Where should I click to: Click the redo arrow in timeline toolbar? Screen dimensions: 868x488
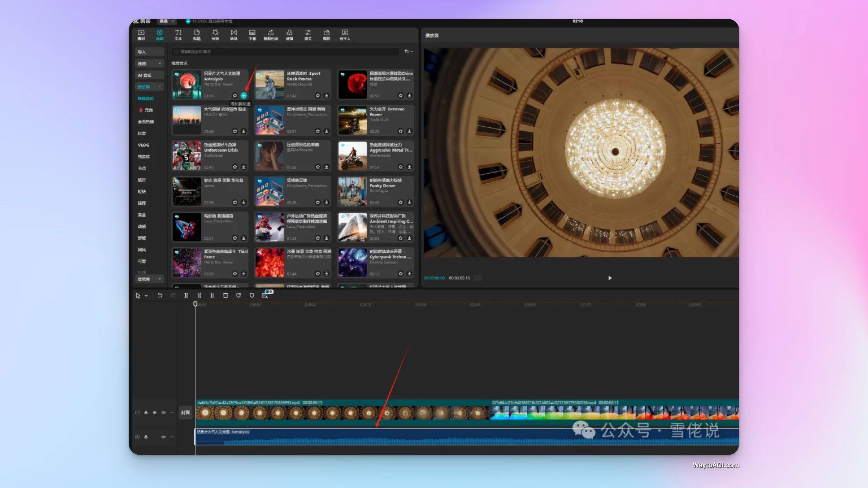tap(173, 295)
